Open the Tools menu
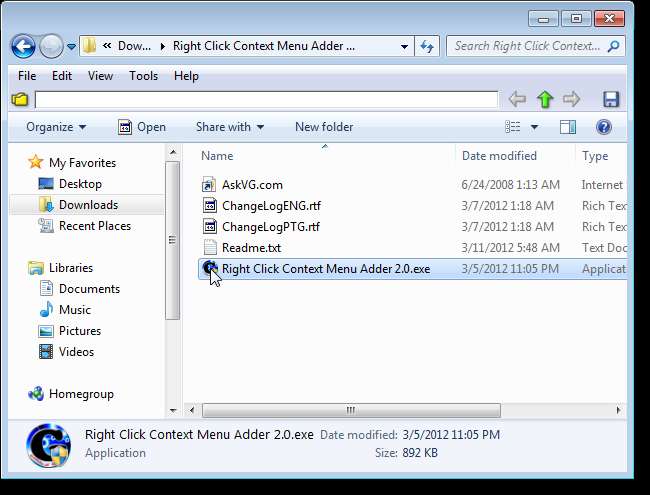 pyautogui.click(x=143, y=75)
